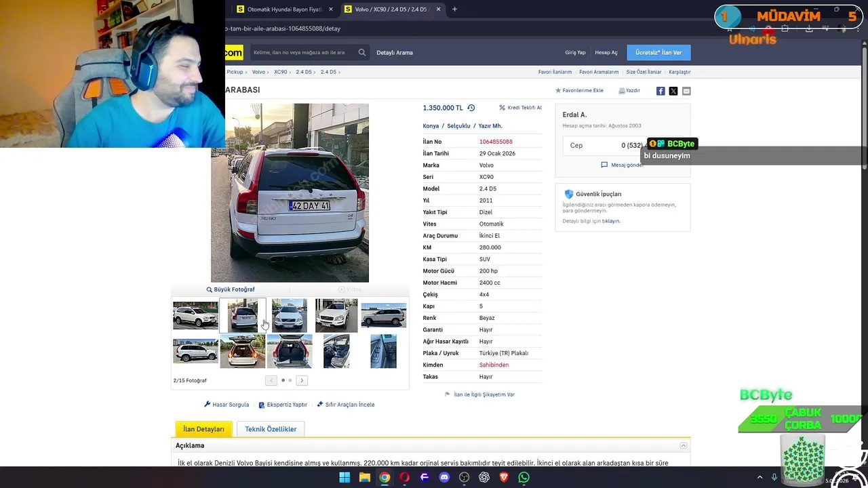Image resolution: width=868 pixels, height=488 pixels.
Task: Click the listing number 1064855088
Action: [x=496, y=142]
